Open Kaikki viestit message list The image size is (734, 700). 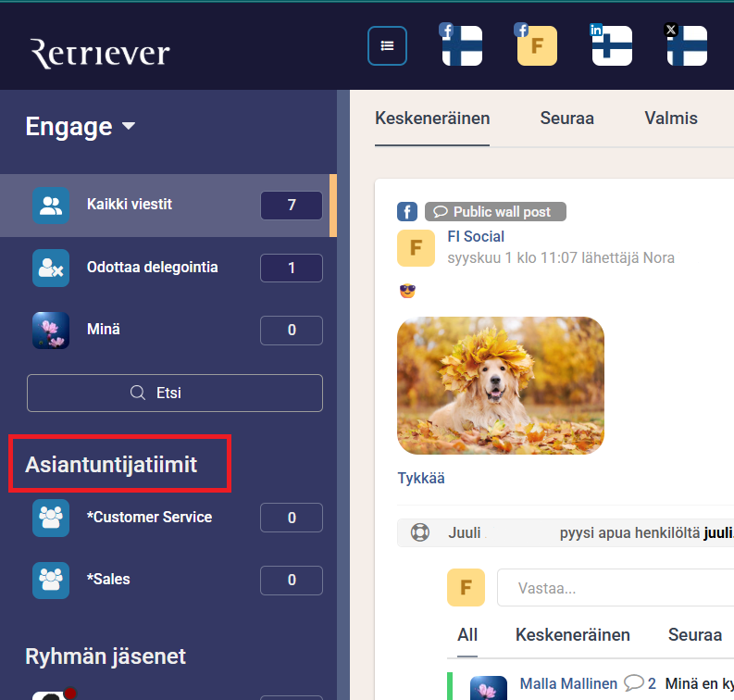pos(168,206)
